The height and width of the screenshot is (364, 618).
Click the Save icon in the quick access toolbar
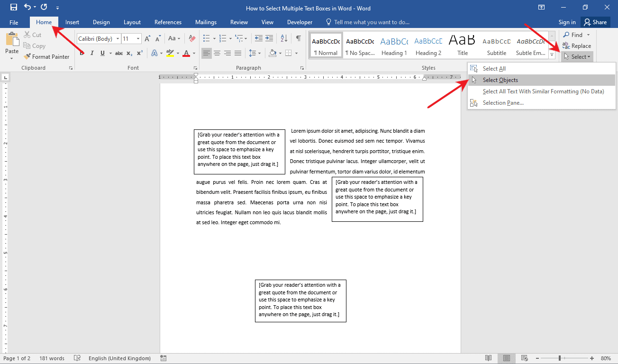(x=14, y=8)
